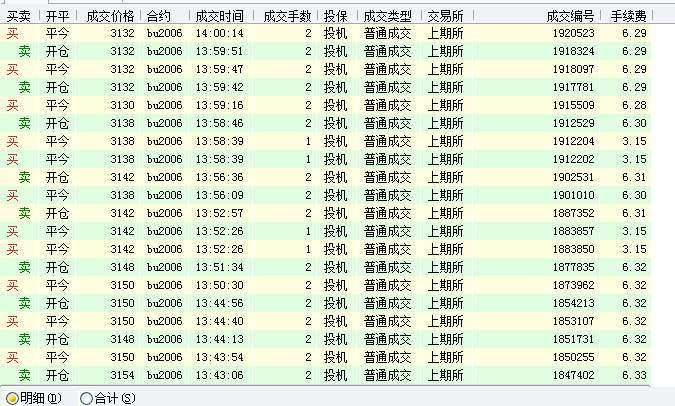Click the 交易所 column header

point(446,16)
